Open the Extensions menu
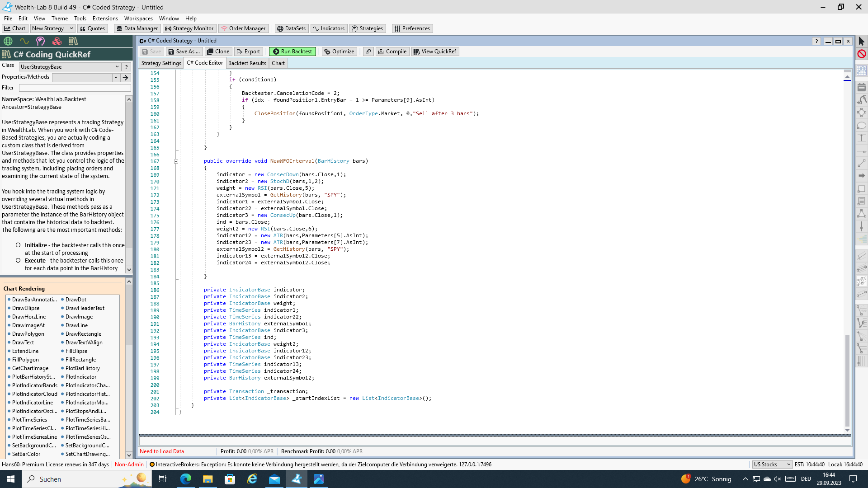The width and height of the screenshot is (868, 488). 105,19
